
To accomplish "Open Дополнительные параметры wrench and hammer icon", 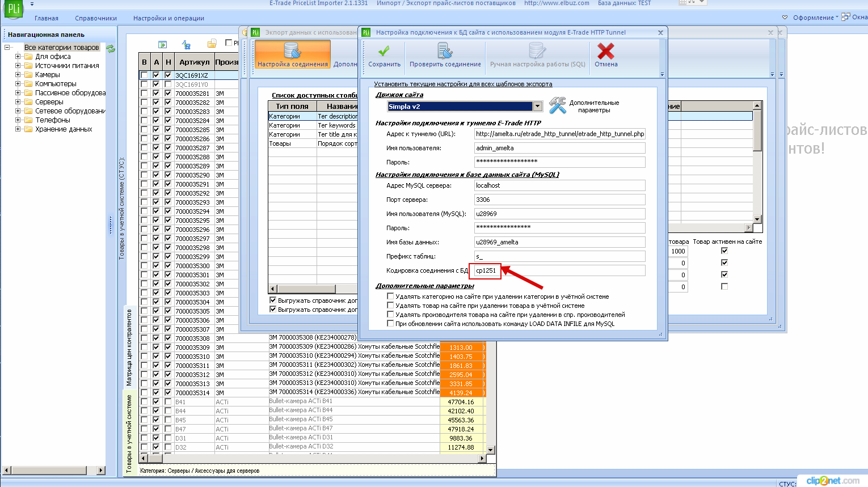I will (x=558, y=105).
